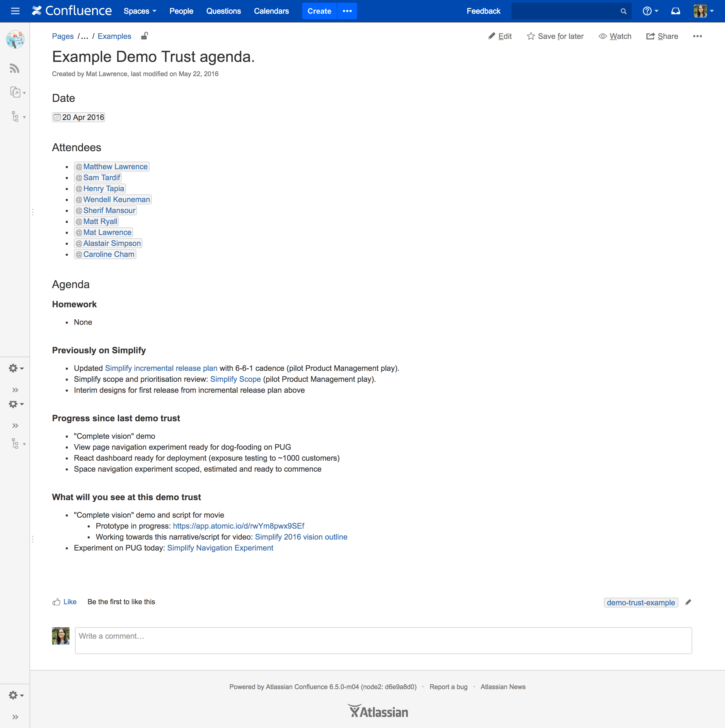The width and height of the screenshot is (725, 728).
Task: Follow the Simplify Scope link
Action: pyautogui.click(x=235, y=379)
